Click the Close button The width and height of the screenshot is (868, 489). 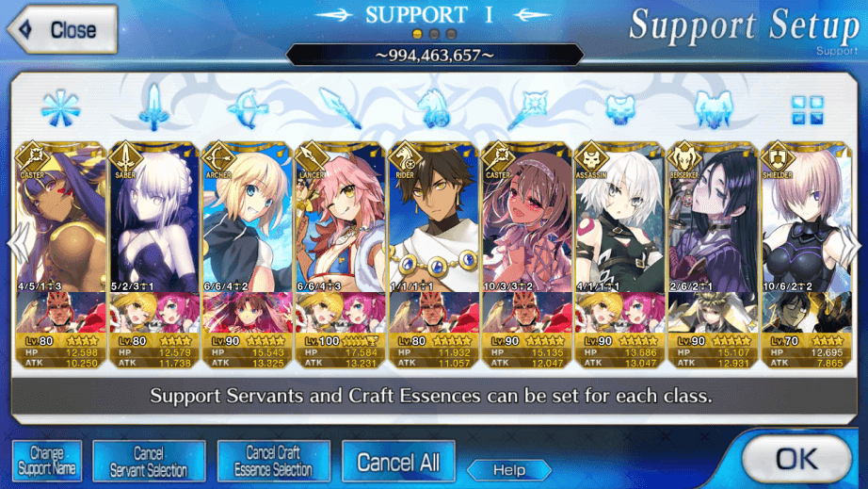click(x=62, y=30)
